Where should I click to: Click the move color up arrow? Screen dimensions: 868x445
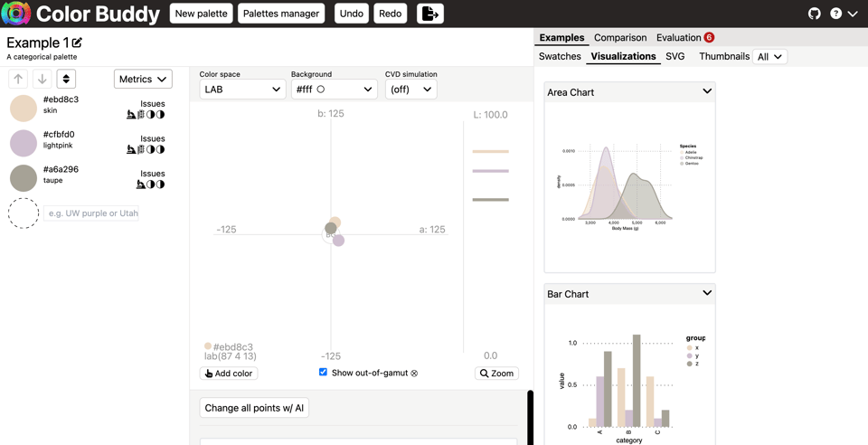[18, 80]
